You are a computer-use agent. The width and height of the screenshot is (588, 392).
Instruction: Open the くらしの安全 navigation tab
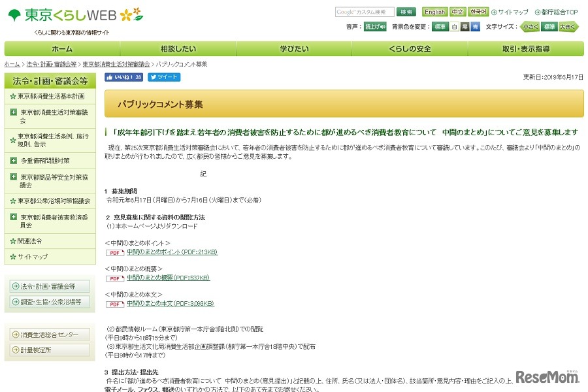tap(410, 49)
